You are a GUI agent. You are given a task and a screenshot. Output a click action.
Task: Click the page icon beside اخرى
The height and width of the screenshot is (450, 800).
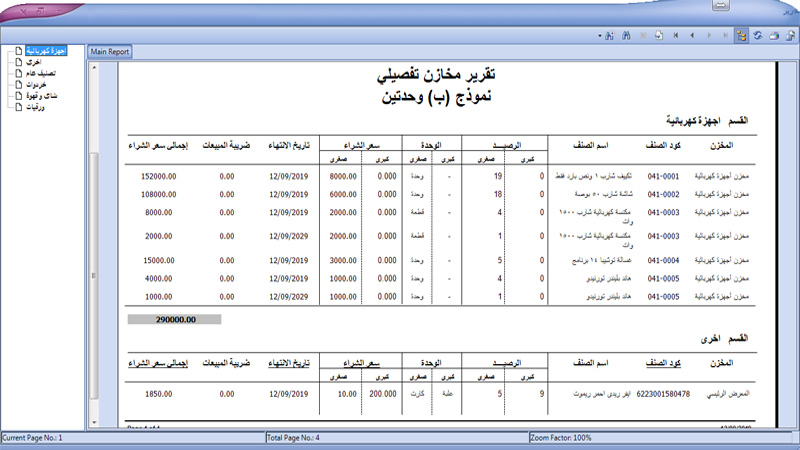point(19,62)
